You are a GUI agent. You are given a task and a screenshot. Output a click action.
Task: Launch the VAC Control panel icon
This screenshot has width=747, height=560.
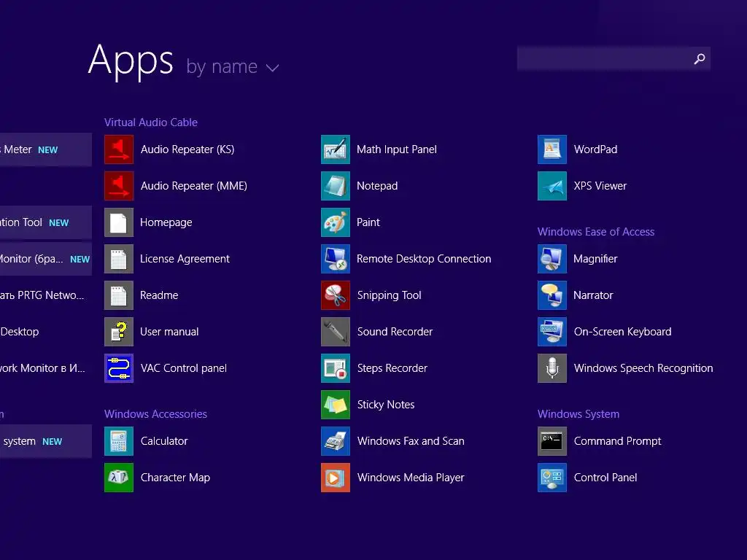119,368
